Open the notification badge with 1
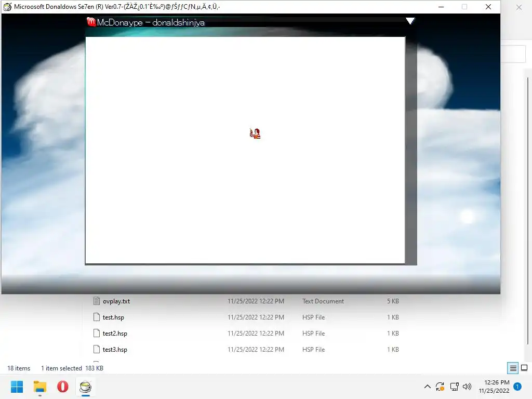The height and width of the screenshot is (399, 532). click(x=517, y=387)
